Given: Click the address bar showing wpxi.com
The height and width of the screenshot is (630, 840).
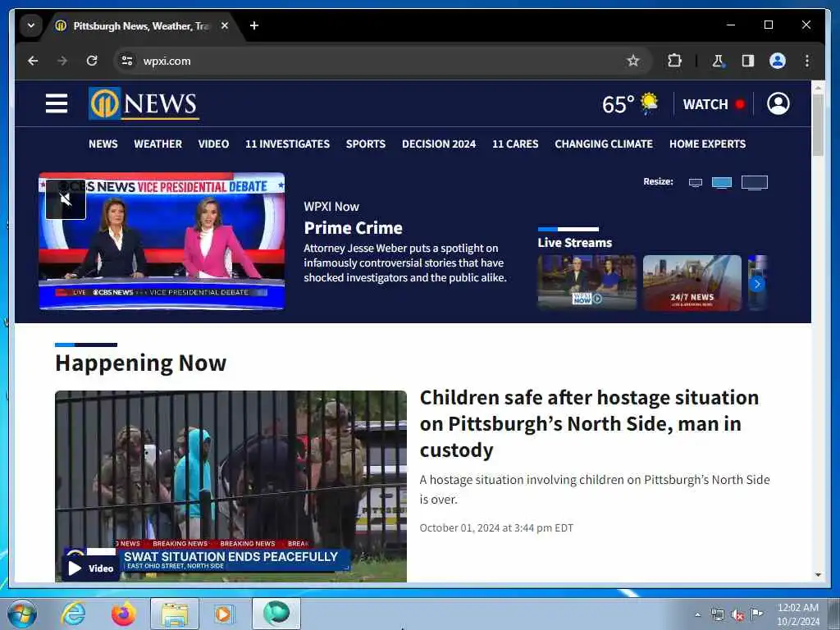Looking at the screenshot, I should pos(381,61).
